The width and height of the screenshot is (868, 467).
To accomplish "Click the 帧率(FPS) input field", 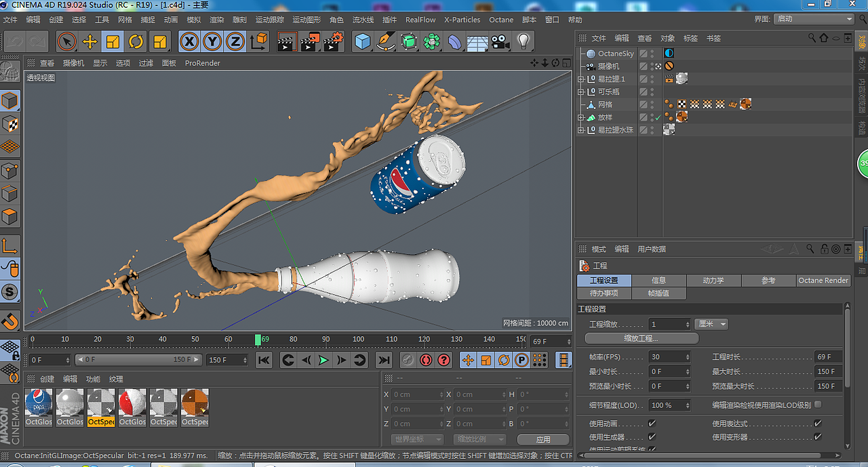I will tap(670, 357).
